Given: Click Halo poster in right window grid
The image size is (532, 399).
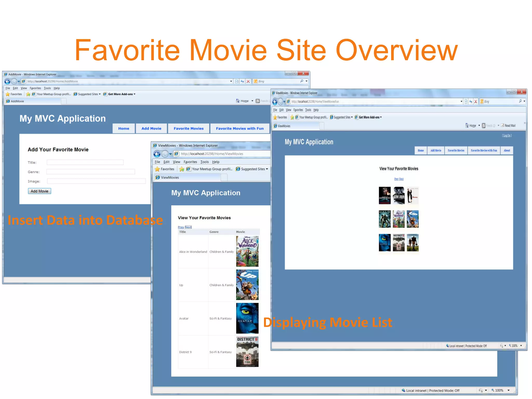Looking at the screenshot, I should (385, 219).
